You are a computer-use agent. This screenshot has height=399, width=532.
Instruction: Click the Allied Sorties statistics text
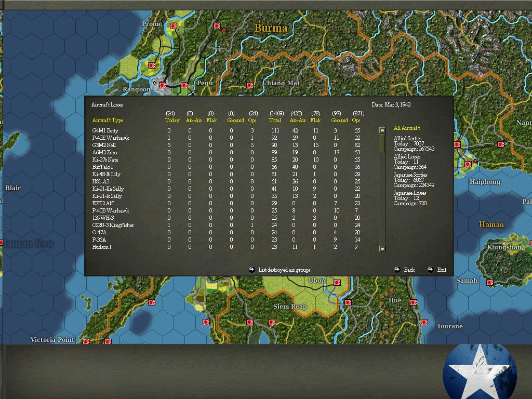(414, 143)
